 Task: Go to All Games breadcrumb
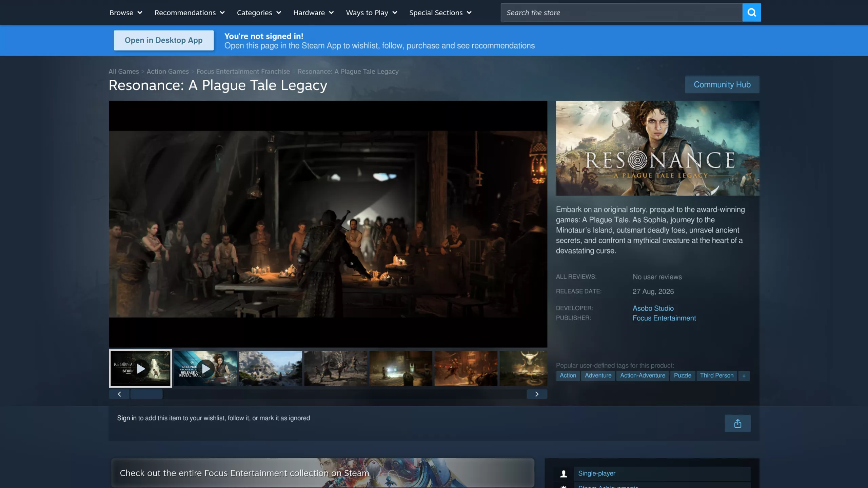pyautogui.click(x=124, y=72)
